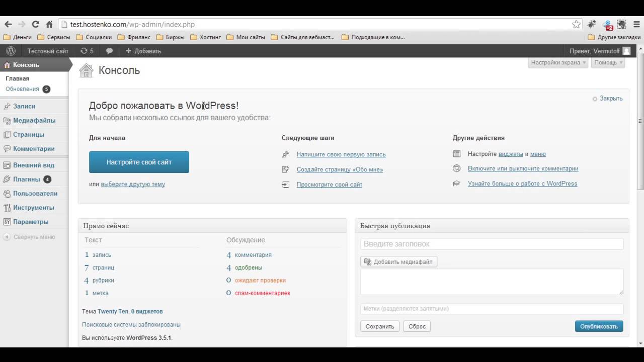Click the Метки tags input field

[x=492, y=309]
